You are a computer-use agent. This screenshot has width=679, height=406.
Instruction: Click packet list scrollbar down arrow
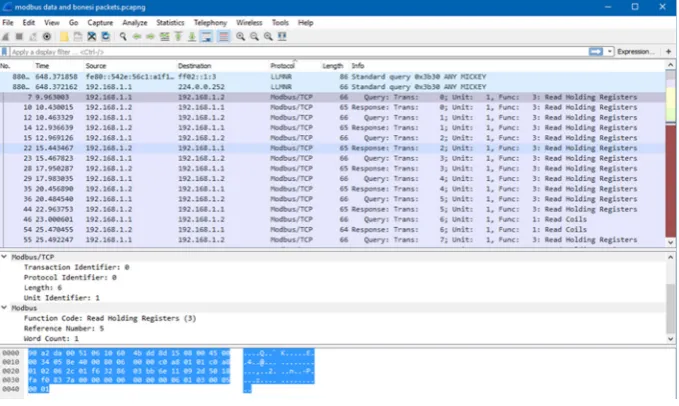(671, 243)
